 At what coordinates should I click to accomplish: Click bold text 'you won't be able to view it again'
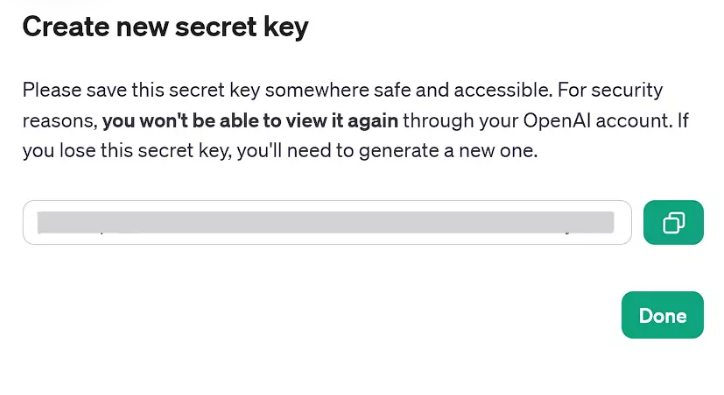tap(250, 121)
